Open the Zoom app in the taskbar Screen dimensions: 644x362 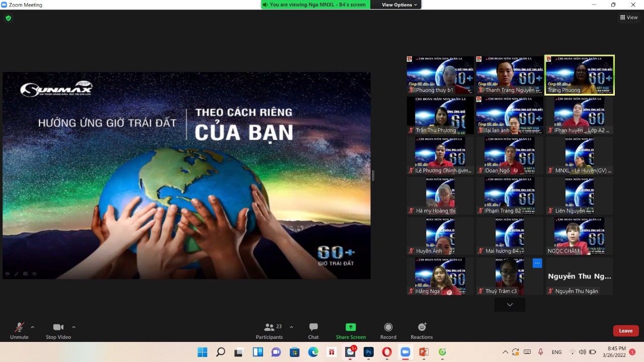click(405, 352)
